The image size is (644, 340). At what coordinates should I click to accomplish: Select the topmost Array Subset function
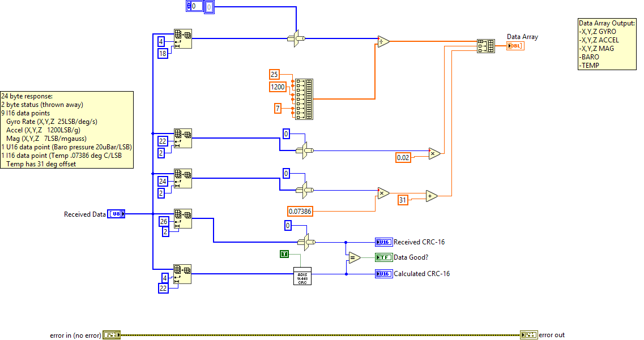coord(183,38)
